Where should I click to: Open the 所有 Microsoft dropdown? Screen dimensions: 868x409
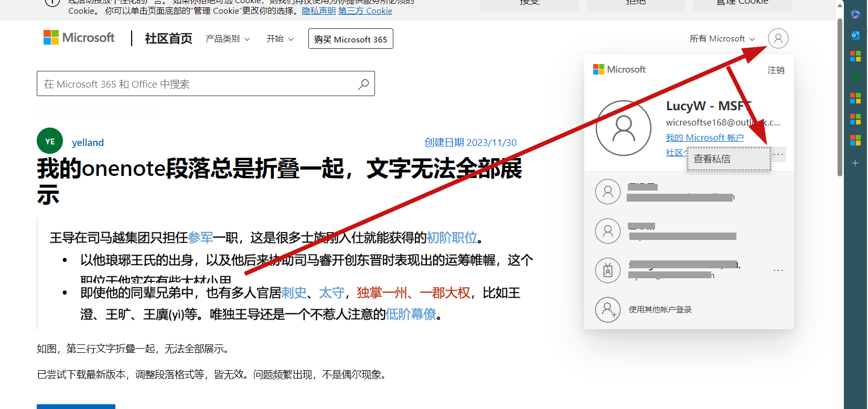pos(722,39)
